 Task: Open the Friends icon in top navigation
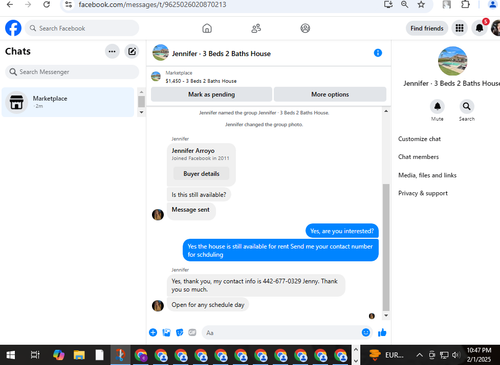click(x=256, y=28)
